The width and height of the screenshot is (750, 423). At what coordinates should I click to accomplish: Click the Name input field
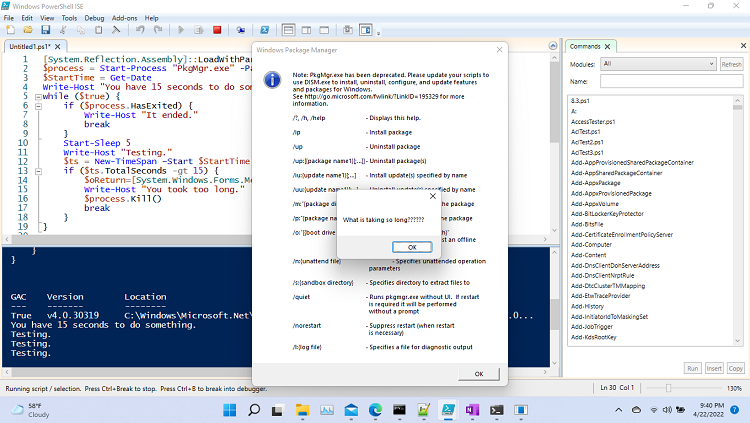(x=672, y=81)
